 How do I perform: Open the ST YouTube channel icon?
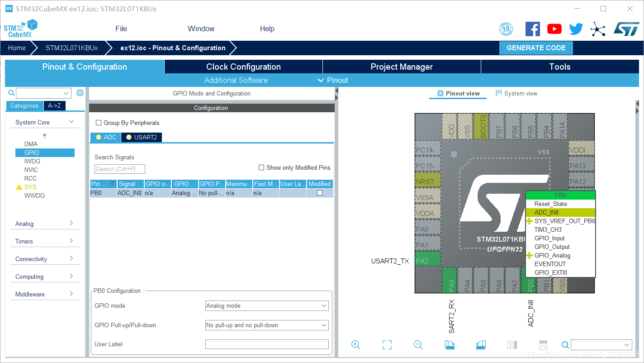tap(554, 29)
